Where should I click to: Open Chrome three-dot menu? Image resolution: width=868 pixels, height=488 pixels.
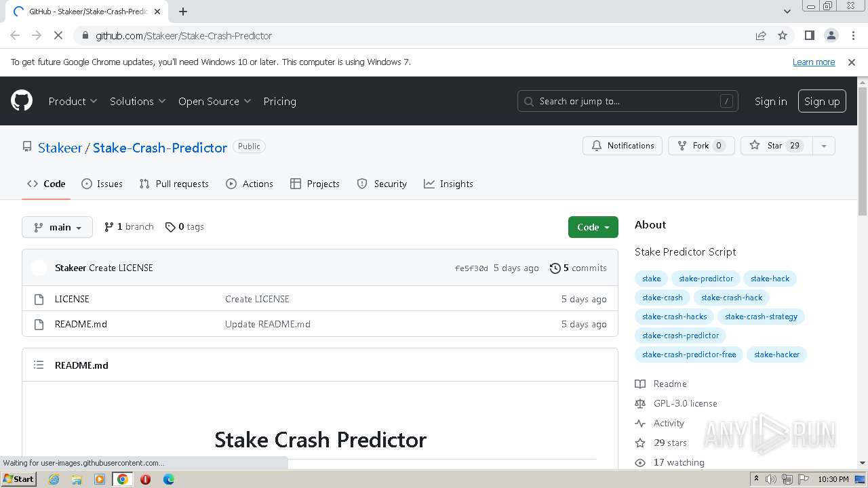coord(852,35)
